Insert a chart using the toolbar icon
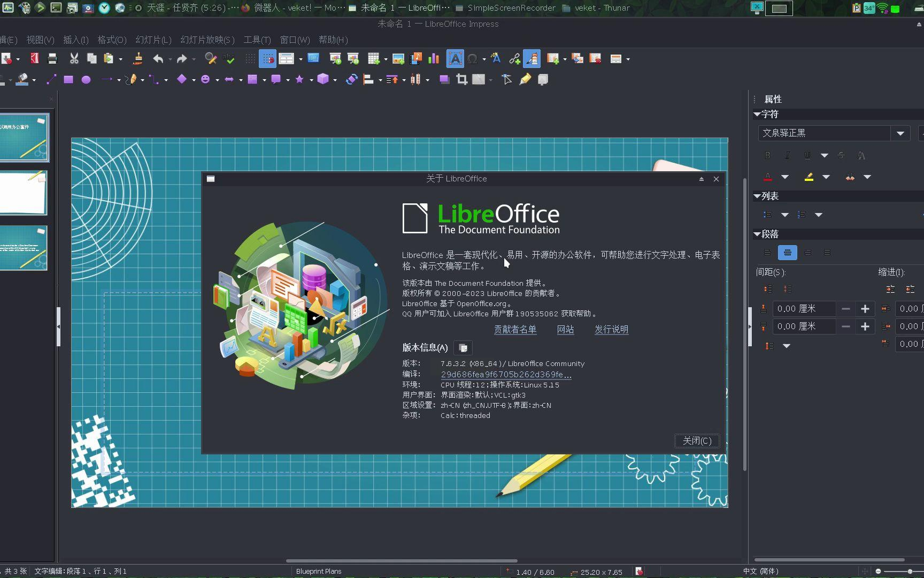 [434, 58]
